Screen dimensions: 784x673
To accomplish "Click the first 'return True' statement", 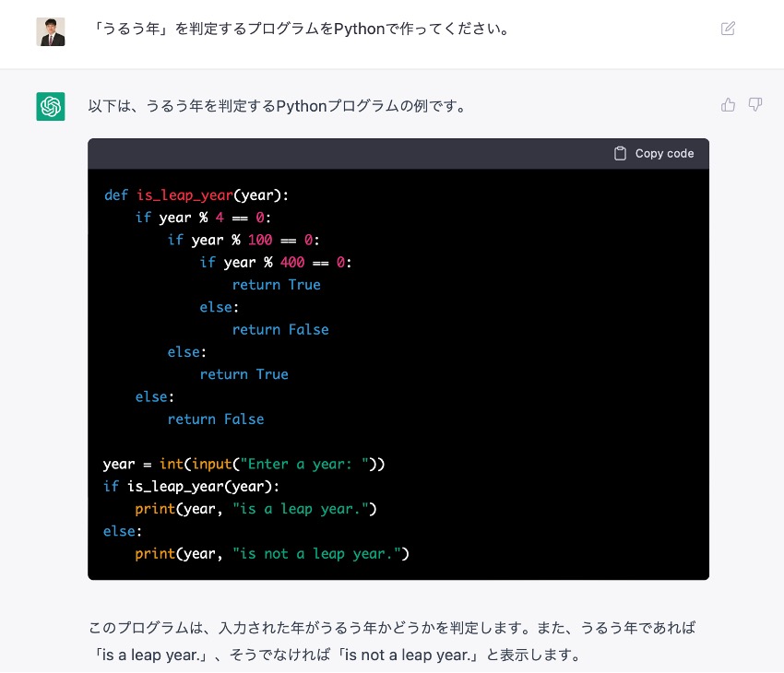I will coord(276,285).
